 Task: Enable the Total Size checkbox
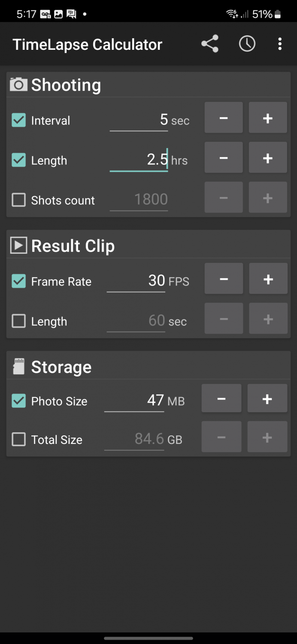point(18,439)
